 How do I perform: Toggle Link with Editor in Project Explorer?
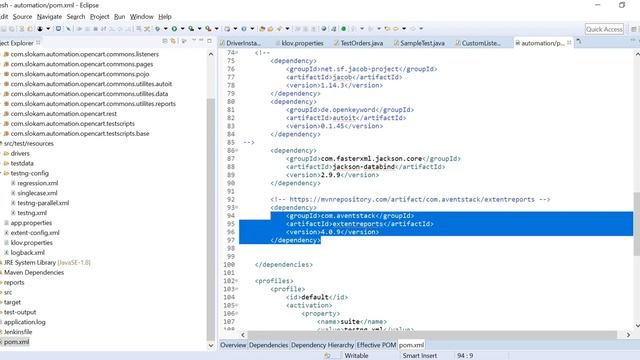coord(173,41)
